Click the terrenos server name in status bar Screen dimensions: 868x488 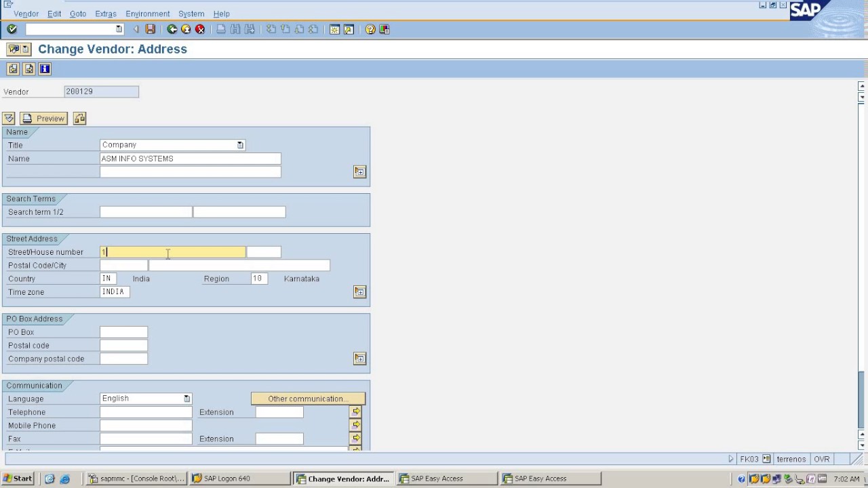791,459
